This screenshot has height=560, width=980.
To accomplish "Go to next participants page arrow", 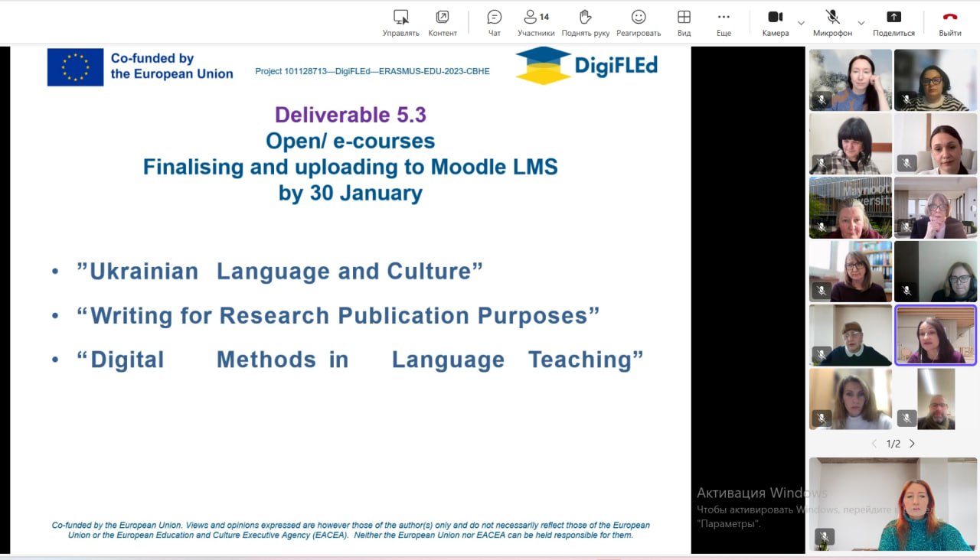I will point(912,444).
